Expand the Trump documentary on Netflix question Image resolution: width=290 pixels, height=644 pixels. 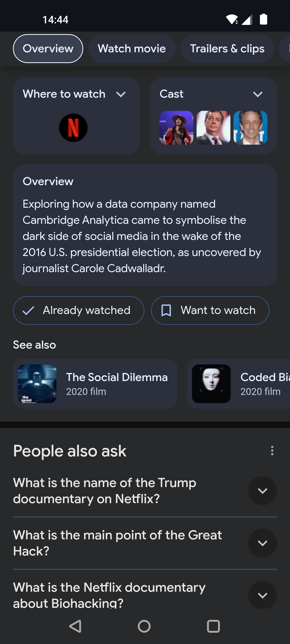[x=262, y=491]
